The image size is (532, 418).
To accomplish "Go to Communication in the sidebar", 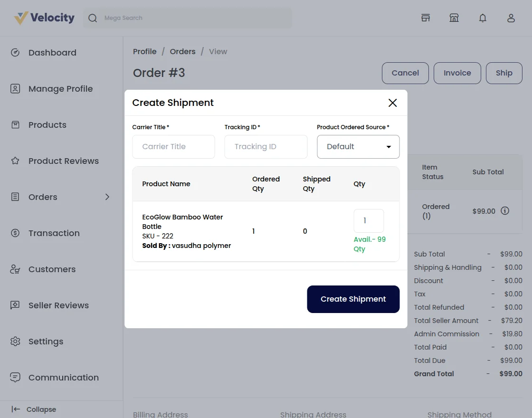I will click(63, 378).
